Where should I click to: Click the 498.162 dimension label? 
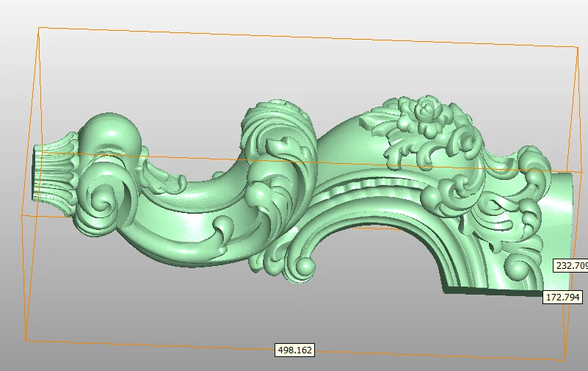coord(295,350)
